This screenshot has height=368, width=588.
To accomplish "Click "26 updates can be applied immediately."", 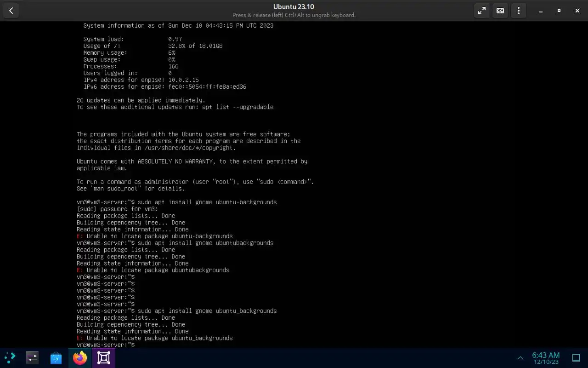I will pyautogui.click(x=141, y=100).
